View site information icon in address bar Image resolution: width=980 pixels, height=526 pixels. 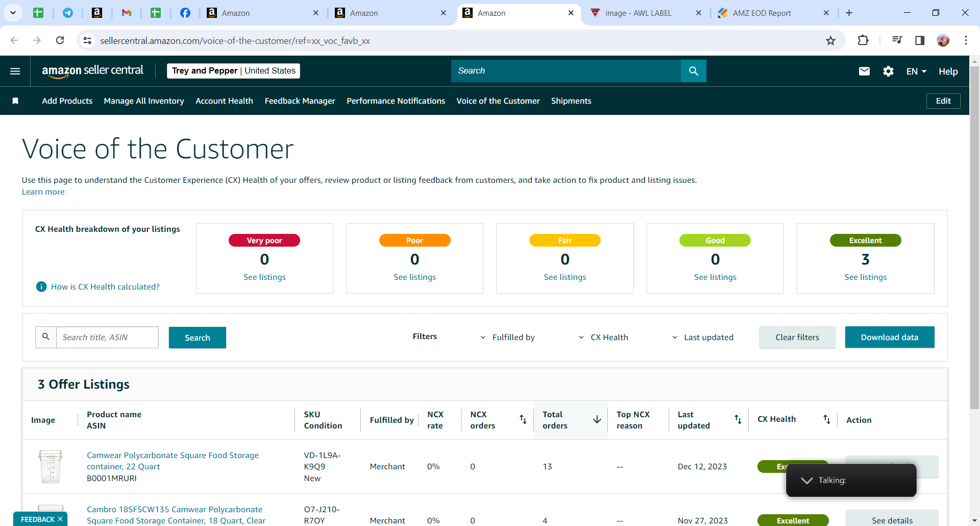tap(88, 40)
